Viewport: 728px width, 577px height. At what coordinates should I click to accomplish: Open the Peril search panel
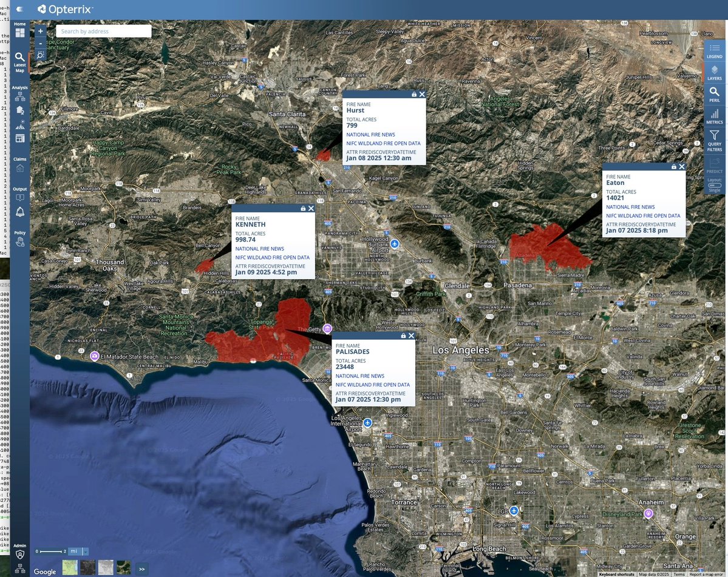(x=714, y=95)
